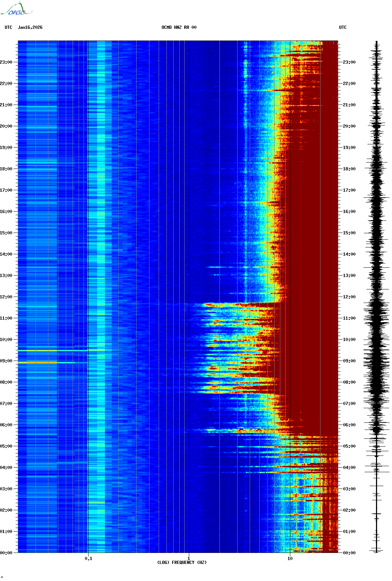Click '08:00' on the right time axis

point(349,382)
